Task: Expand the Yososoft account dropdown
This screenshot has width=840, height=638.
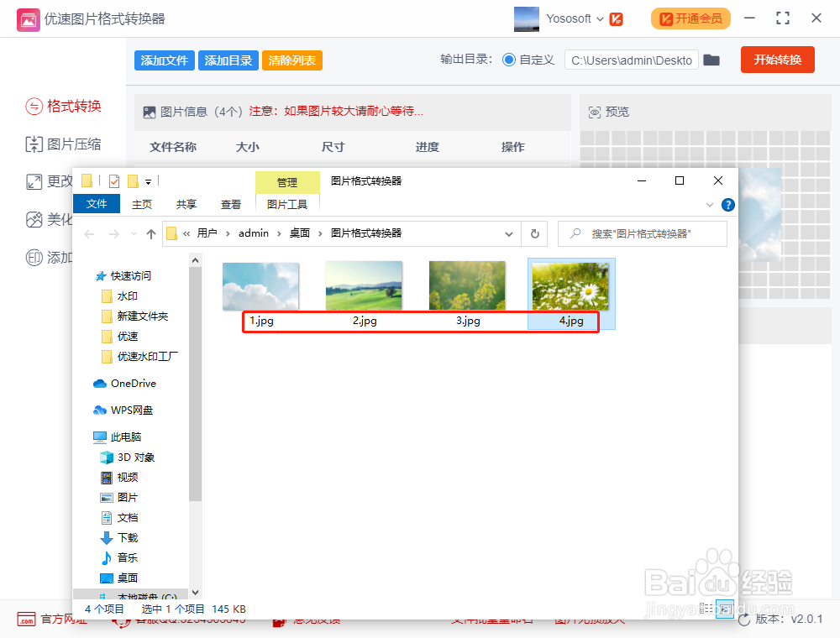Action: [599, 18]
